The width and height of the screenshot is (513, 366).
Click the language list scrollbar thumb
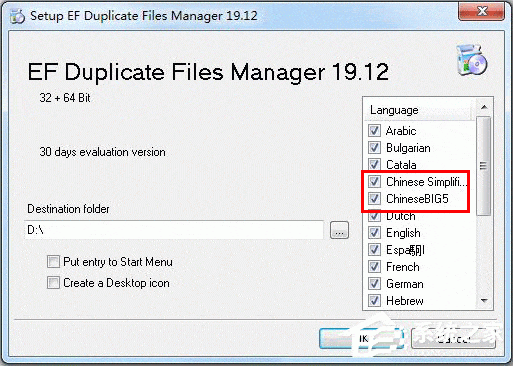[484, 166]
